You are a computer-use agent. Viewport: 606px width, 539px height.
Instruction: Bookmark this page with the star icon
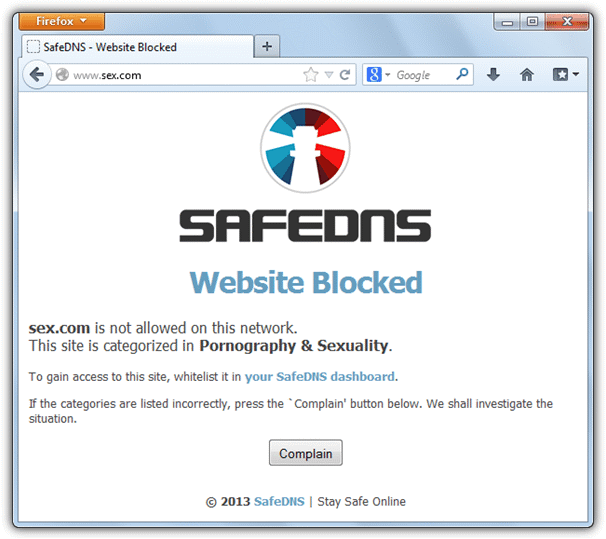point(311,75)
